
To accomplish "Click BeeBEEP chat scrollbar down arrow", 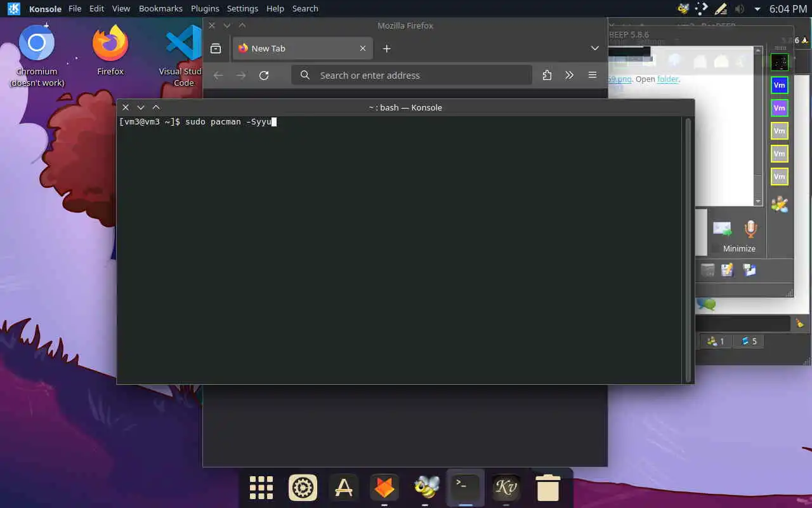I will tap(758, 201).
